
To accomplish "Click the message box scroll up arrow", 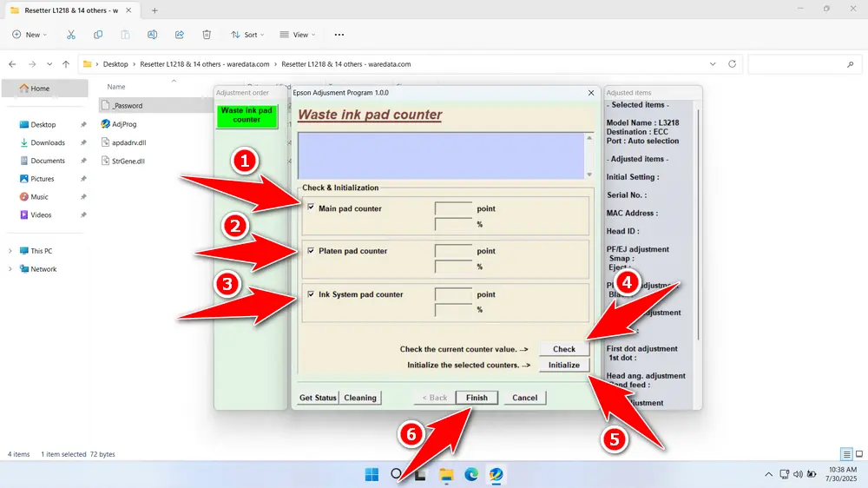I will point(589,138).
